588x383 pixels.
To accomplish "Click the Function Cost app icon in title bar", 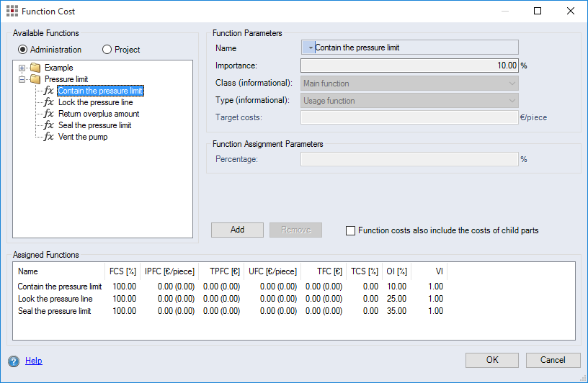I will coord(12,12).
